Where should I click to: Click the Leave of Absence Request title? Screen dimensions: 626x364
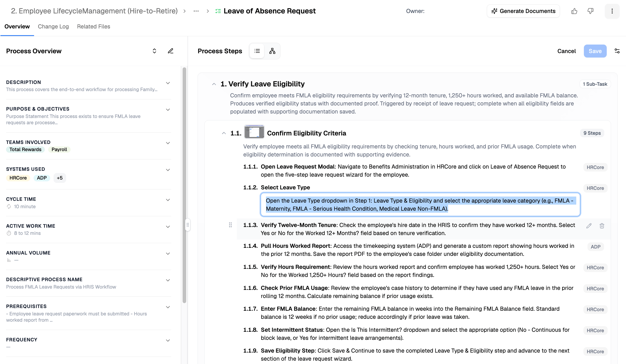point(270,11)
